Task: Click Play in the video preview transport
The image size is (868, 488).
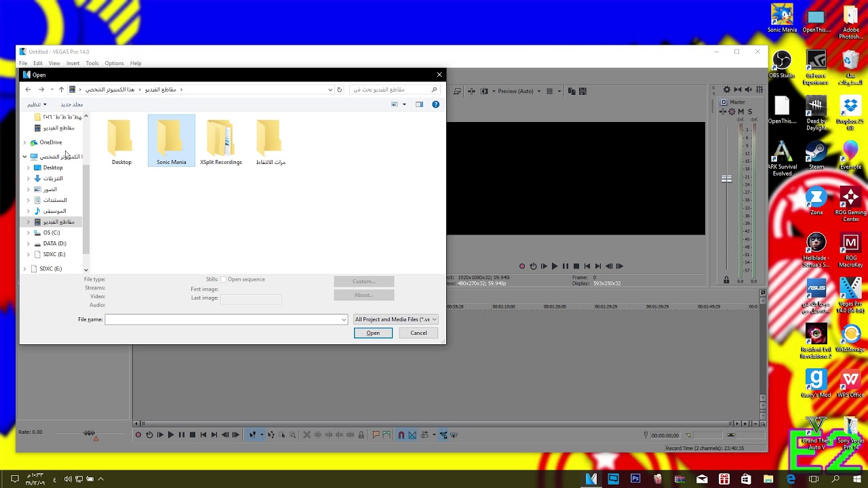Action: click(554, 266)
